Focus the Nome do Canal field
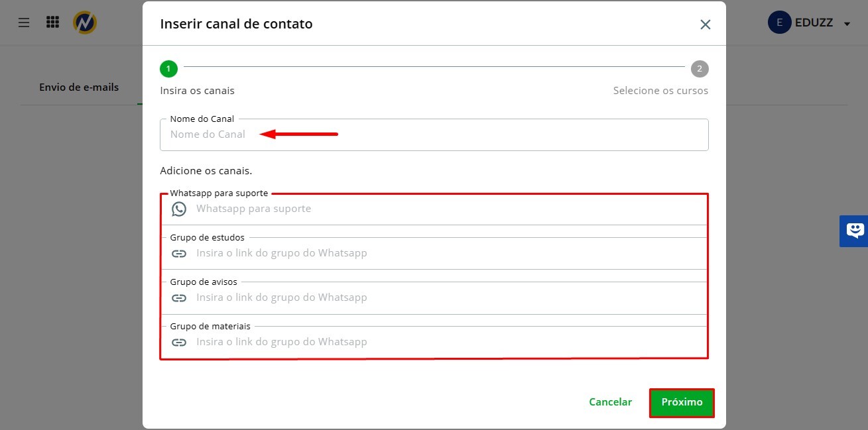Image resolution: width=868 pixels, height=430 pixels. [434, 134]
